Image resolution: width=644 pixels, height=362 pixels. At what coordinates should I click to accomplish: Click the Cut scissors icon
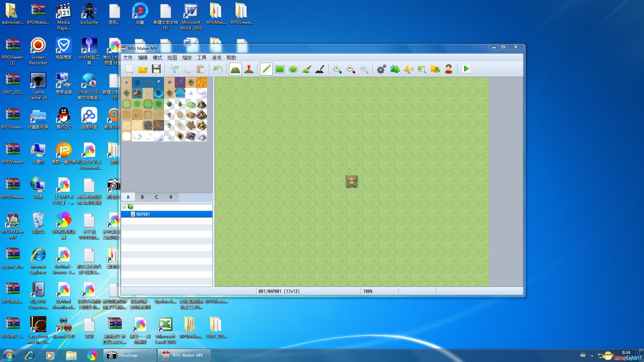coord(174,69)
